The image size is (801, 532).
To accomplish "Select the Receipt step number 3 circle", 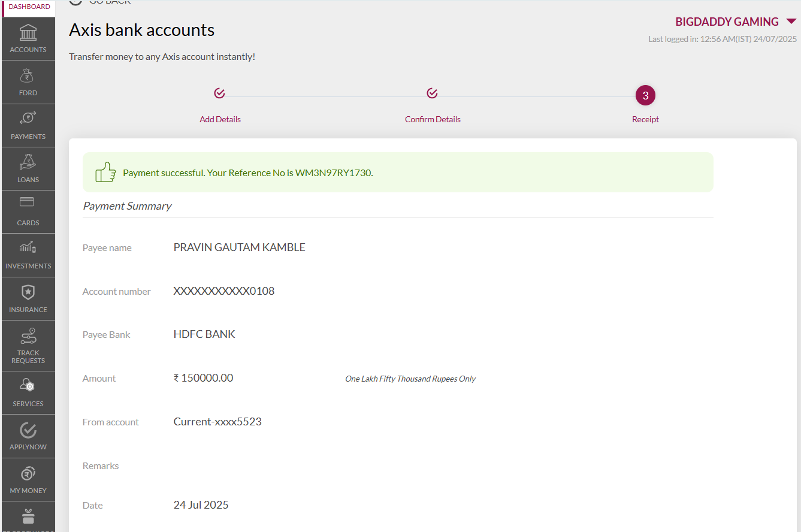I will pyautogui.click(x=645, y=95).
